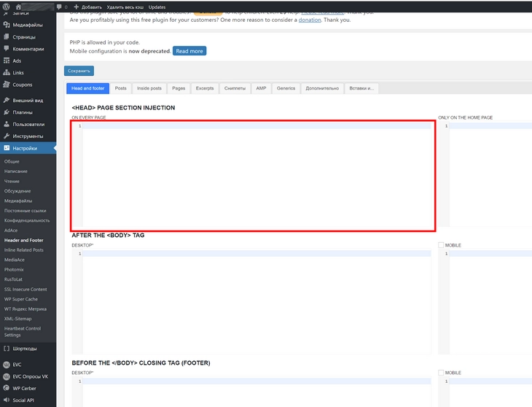The height and width of the screenshot is (407, 532).
Task: Open Обсуждение settings submenu
Action: [x=17, y=191]
